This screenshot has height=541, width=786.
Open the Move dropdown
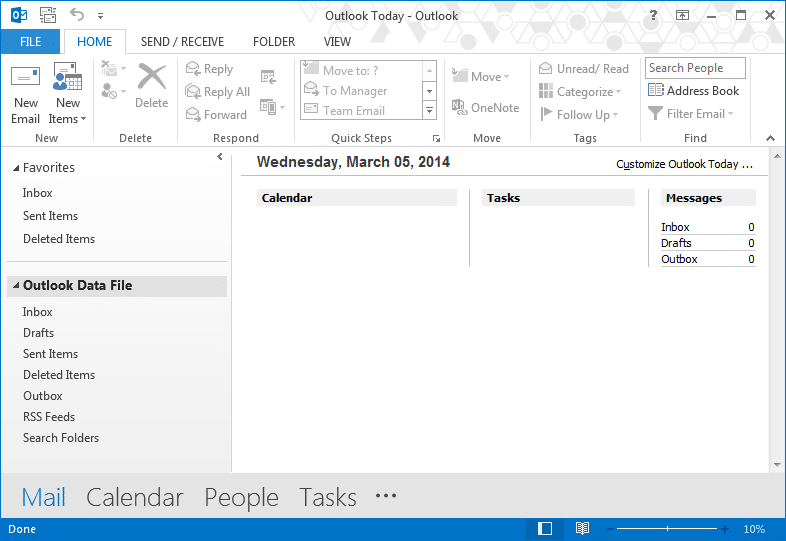click(x=480, y=77)
